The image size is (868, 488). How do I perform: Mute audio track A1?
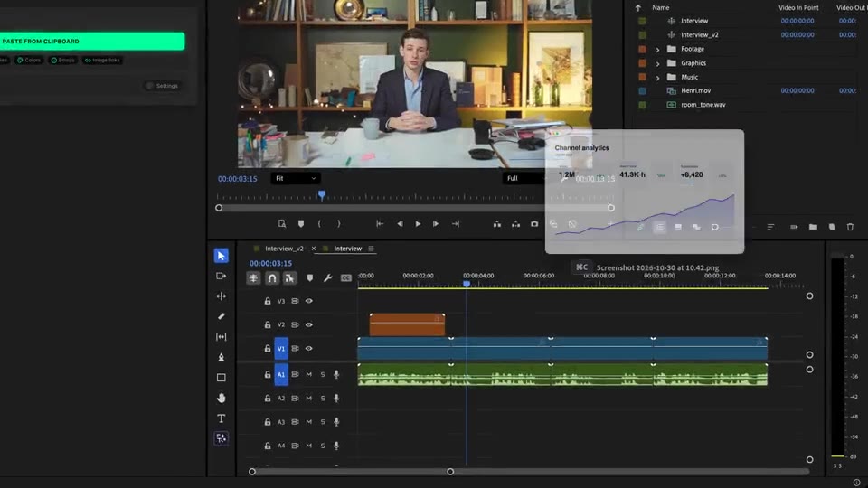click(x=309, y=374)
